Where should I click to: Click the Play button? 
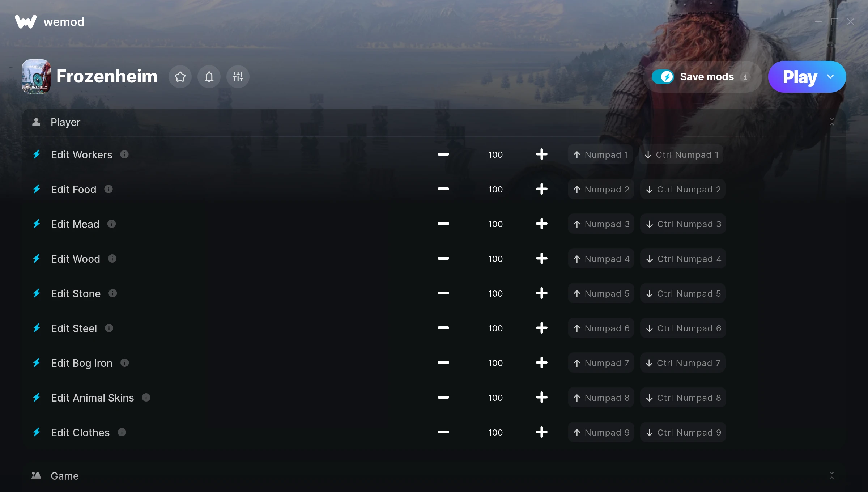[800, 77]
